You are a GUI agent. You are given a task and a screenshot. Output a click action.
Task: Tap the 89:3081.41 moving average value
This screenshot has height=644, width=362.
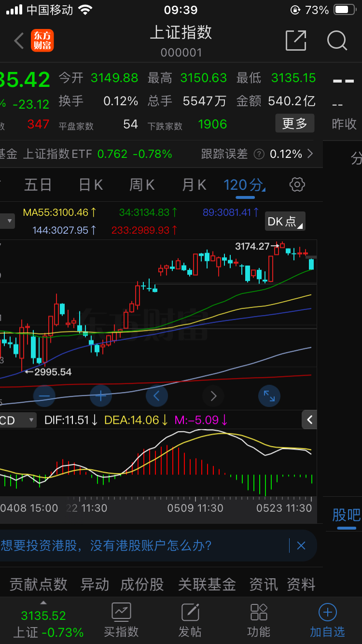point(231,212)
